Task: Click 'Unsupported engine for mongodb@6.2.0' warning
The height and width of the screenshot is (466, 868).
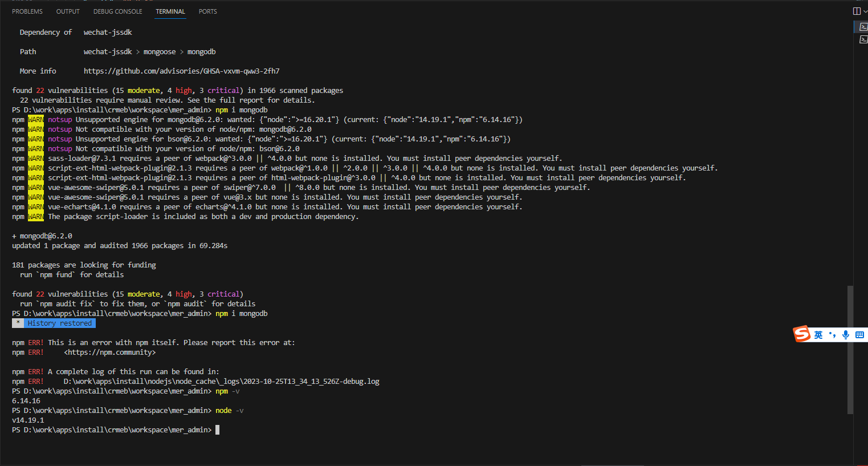Action: (267, 120)
